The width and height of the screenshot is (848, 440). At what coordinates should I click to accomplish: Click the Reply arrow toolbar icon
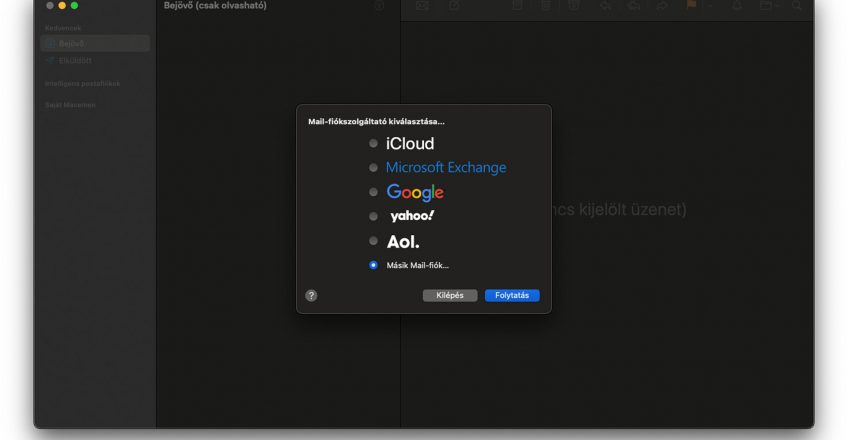[x=606, y=5]
